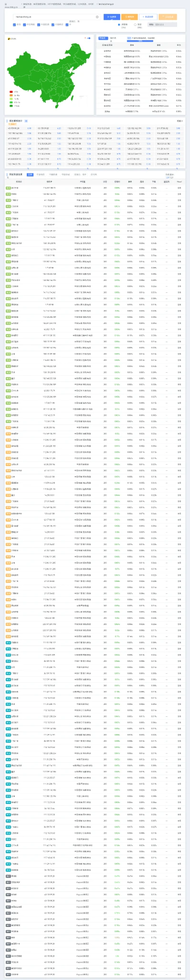The width and height of the screenshot is (190, 980).
Task: Click the blue 全部 tab in the results list
Action: click(30, 175)
